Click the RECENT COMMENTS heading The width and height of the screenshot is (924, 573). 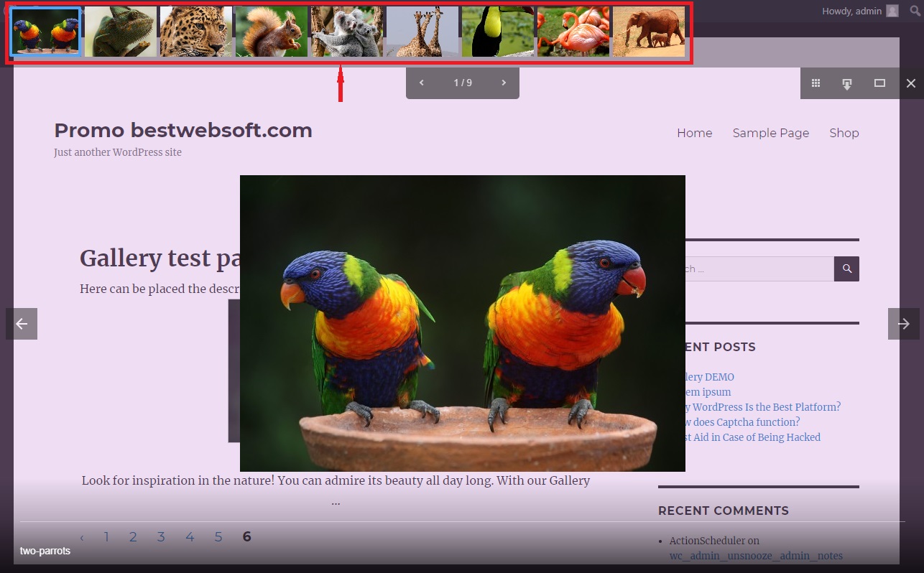point(724,511)
